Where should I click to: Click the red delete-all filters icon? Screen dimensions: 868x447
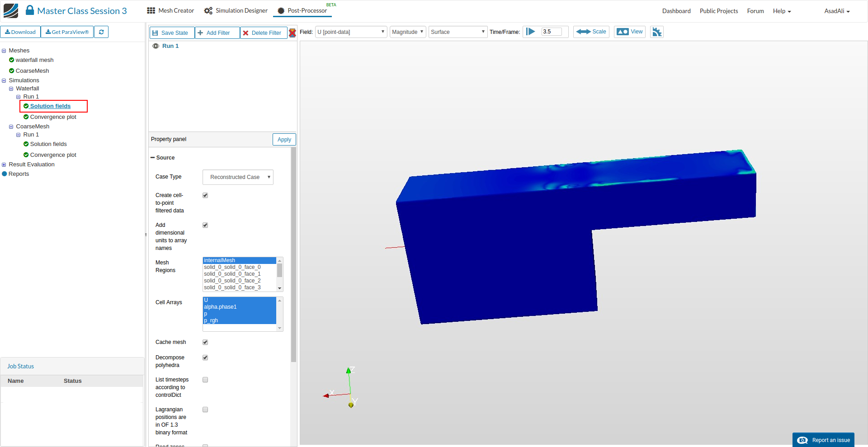click(x=292, y=33)
